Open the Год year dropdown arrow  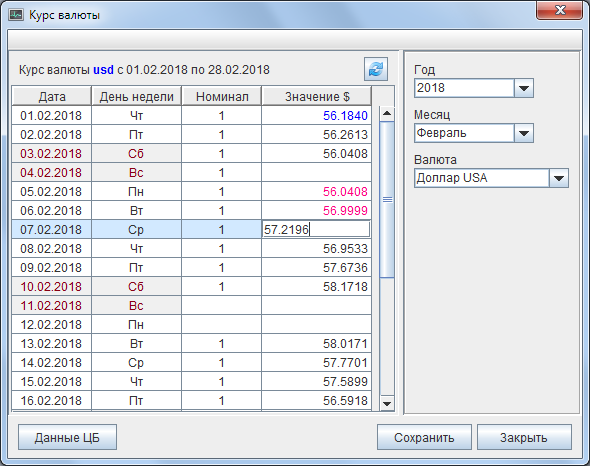coord(524,88)
